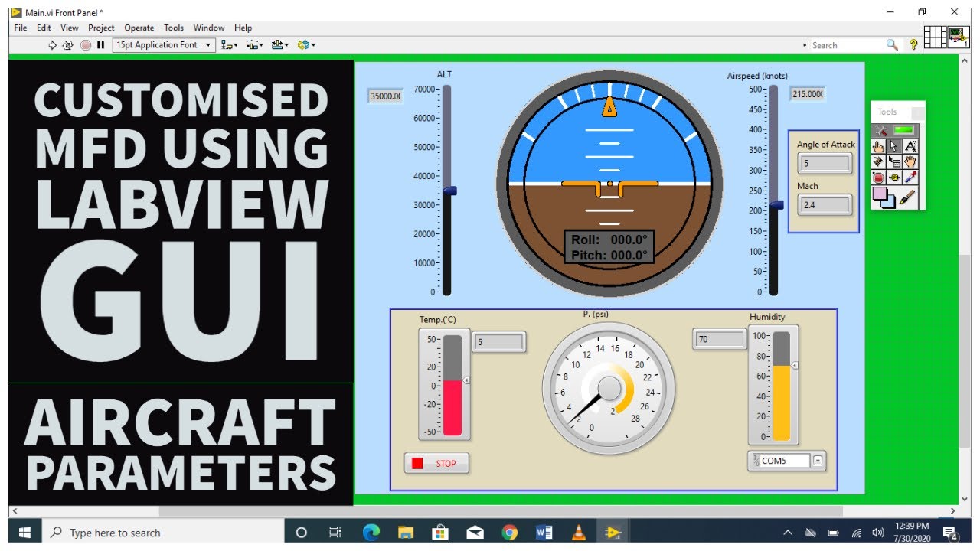This screenshot has height=551, width=980.
Task: Click the Airspeed slider thumb
Action: pyautogui.click(x=776, y=204)
